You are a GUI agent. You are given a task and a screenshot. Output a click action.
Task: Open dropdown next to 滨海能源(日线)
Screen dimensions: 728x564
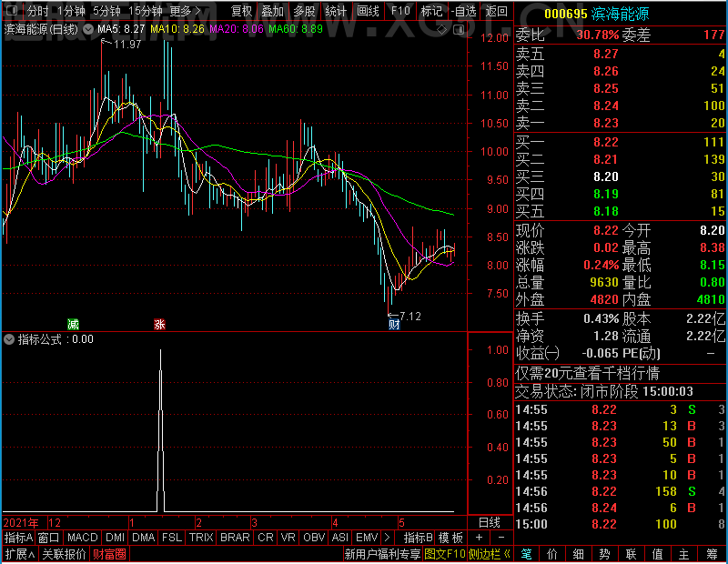click(87, 29)
